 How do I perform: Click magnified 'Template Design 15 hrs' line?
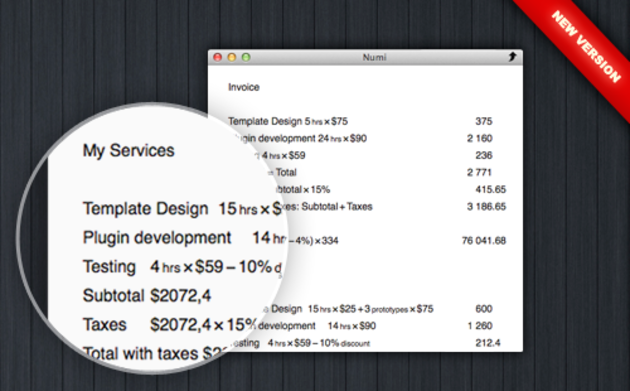coord(182,209)
